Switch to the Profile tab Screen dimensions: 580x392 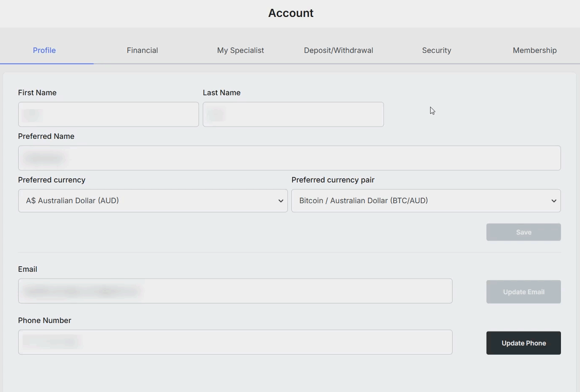coord(44,50)
